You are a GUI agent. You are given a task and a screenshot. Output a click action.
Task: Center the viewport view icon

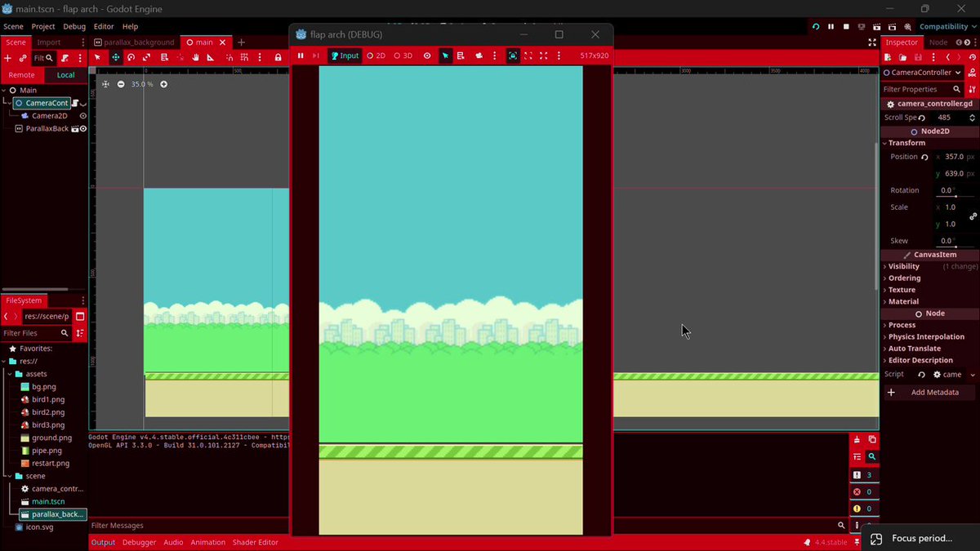(105, 84)
